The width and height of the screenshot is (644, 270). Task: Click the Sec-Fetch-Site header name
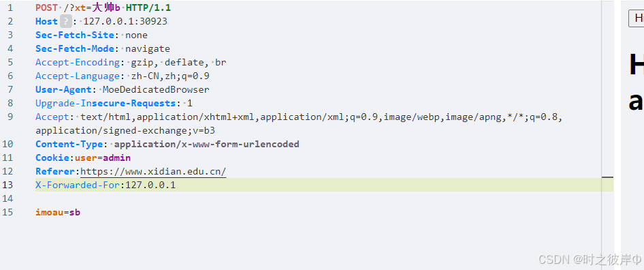coord(74,35)
